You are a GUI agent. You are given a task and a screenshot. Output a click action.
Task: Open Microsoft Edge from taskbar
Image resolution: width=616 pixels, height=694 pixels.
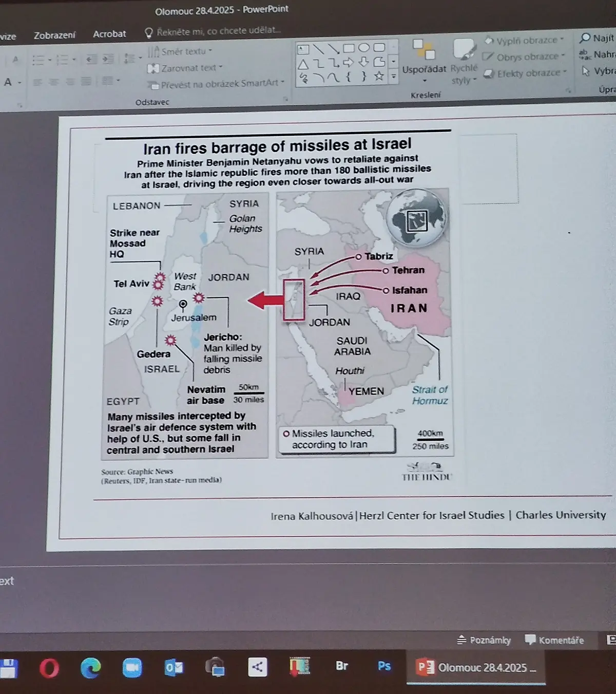pyautogui.click(x=90, y=668)
